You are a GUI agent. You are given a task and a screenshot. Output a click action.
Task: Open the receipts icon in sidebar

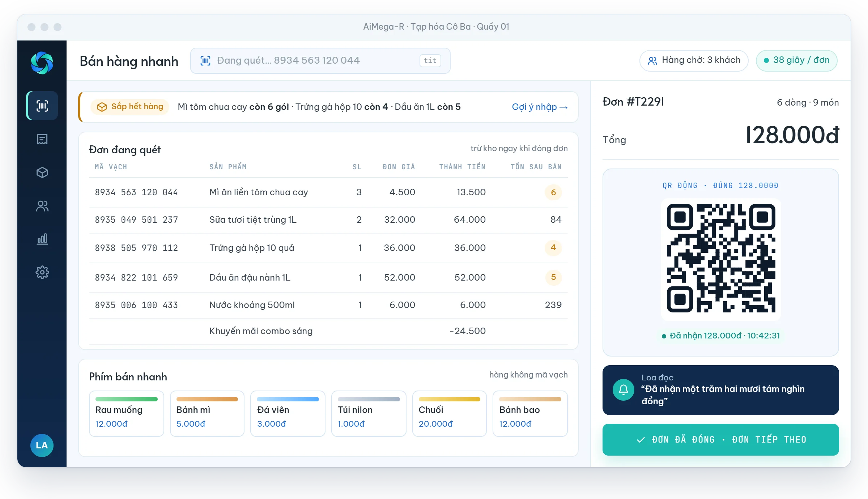pos(42,139)
